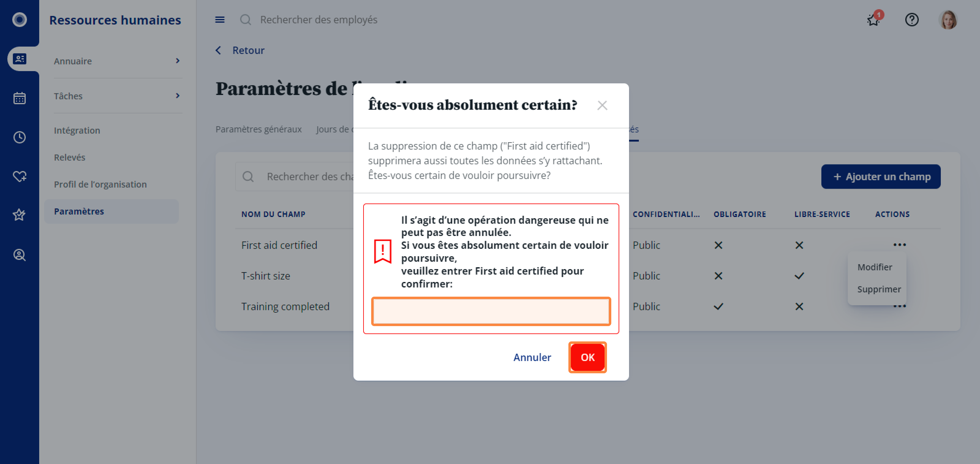Open the recruitment search-person sidebar icon
Image resolution: width=980 pixels, height=464 pixels.
[19, 255]
